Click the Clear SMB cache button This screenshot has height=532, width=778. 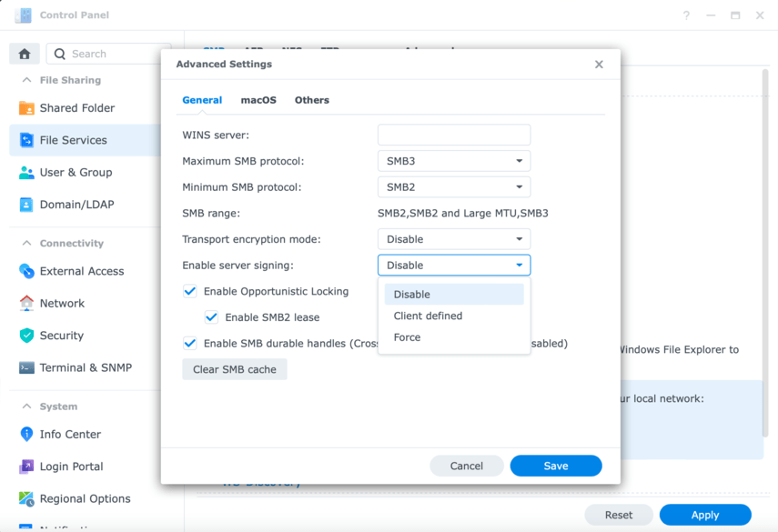pos(235,369)
